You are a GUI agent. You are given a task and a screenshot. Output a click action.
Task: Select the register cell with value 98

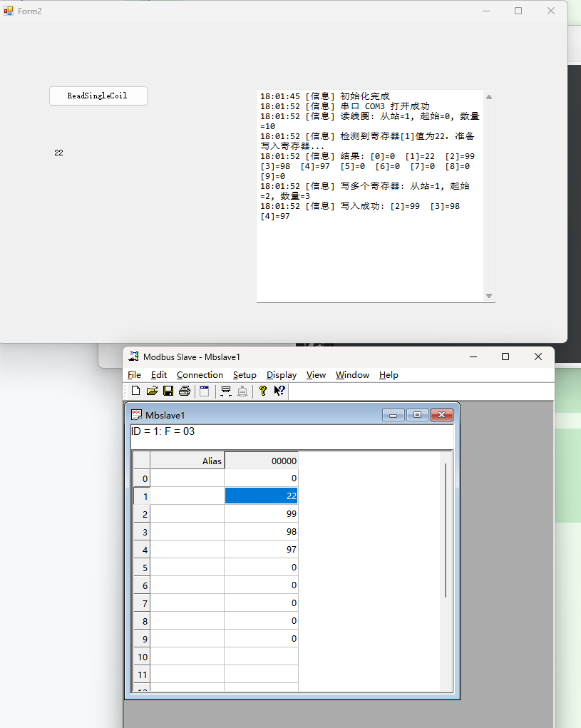261,532
